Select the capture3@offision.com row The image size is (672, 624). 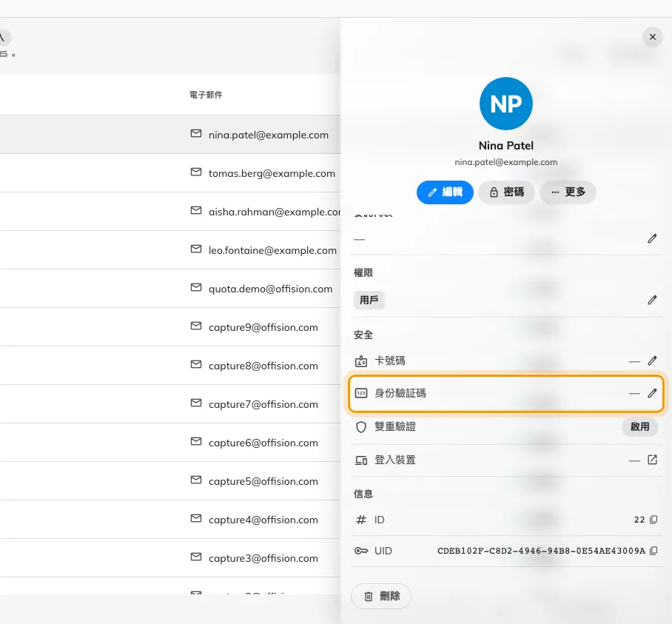pyautogui.click(x=170, y=558)
